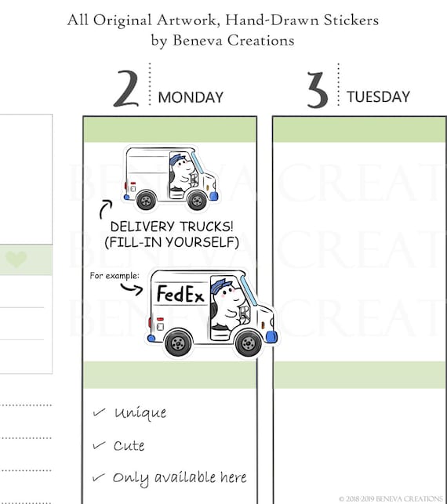Image resolution: width=447 pixels, height=504 pixels.
Task: Click the front wheel of the FedEx truck
Action: [x=248, y=343]
